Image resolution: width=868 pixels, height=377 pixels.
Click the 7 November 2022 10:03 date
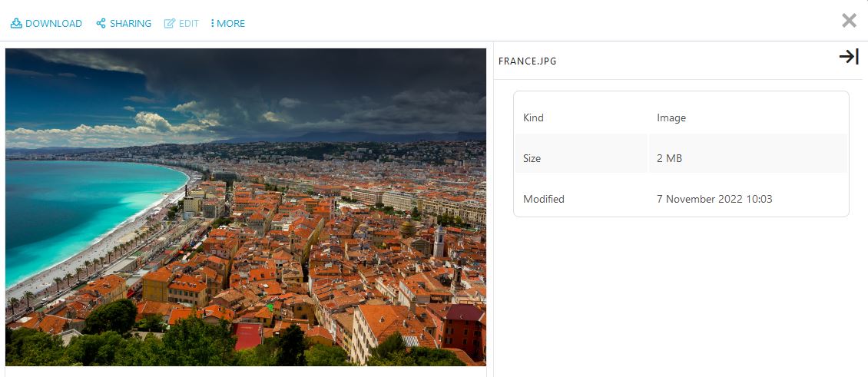pyautogui.click(x=714, y=200)
